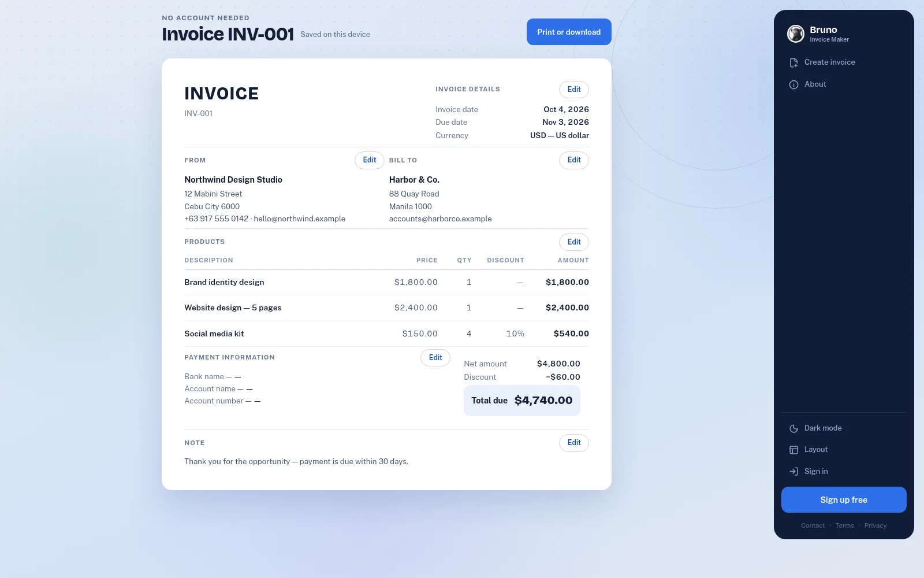The height and width of the screenshot is (578, 924).
Task: Open the Layout options
Action: [x=844, y=450]
